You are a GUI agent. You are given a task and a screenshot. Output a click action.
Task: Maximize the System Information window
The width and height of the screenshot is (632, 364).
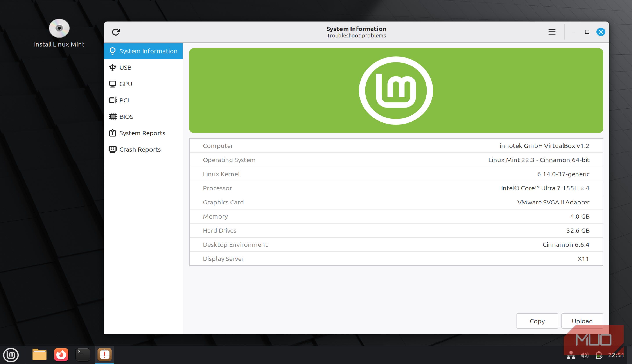pyautogui.click(x=587, y=32)
